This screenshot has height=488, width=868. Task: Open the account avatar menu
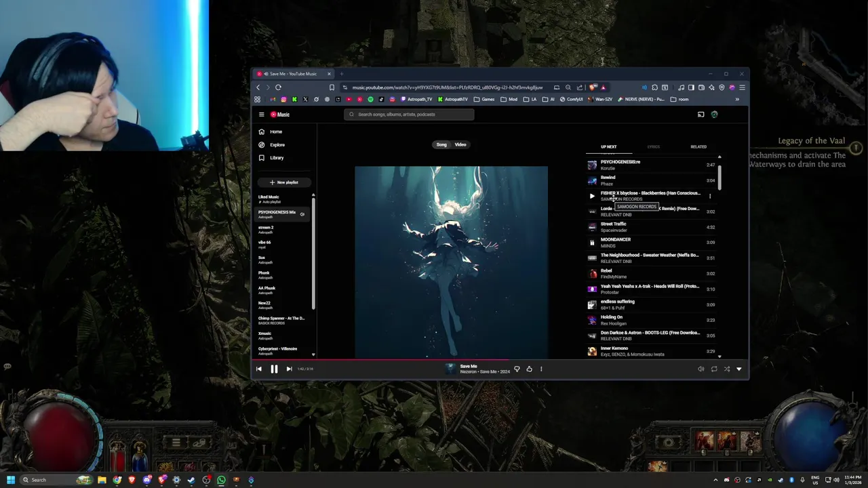714,115
